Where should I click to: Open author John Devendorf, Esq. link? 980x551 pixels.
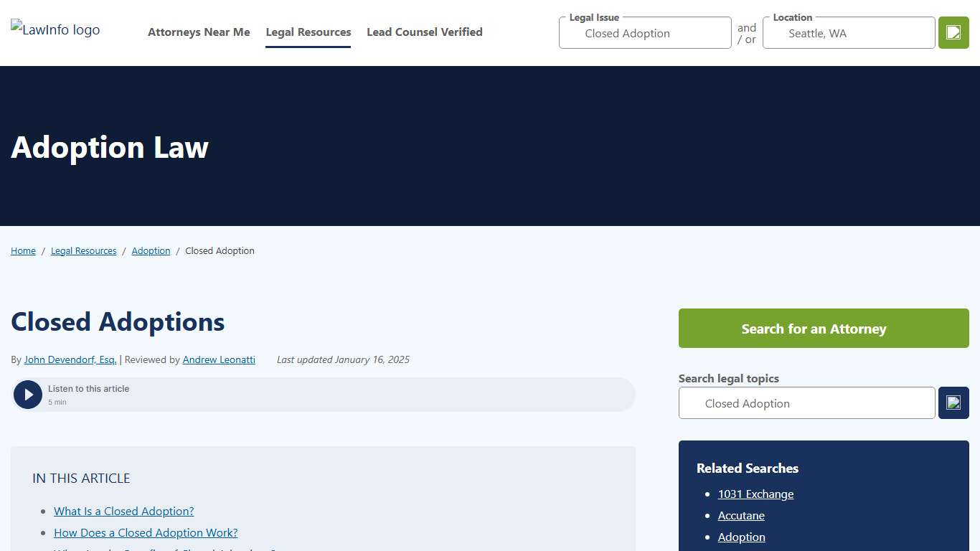point(70,360)
